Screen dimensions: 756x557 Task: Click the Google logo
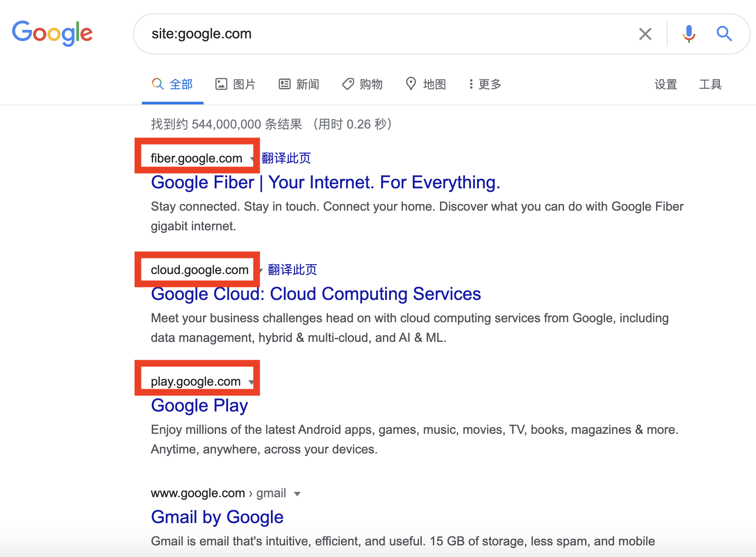point(52,33)
